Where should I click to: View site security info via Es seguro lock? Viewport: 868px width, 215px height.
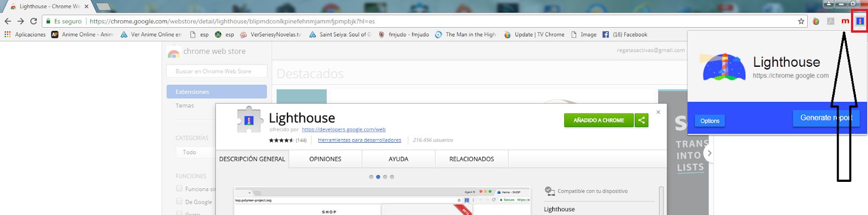click(63, 21)
